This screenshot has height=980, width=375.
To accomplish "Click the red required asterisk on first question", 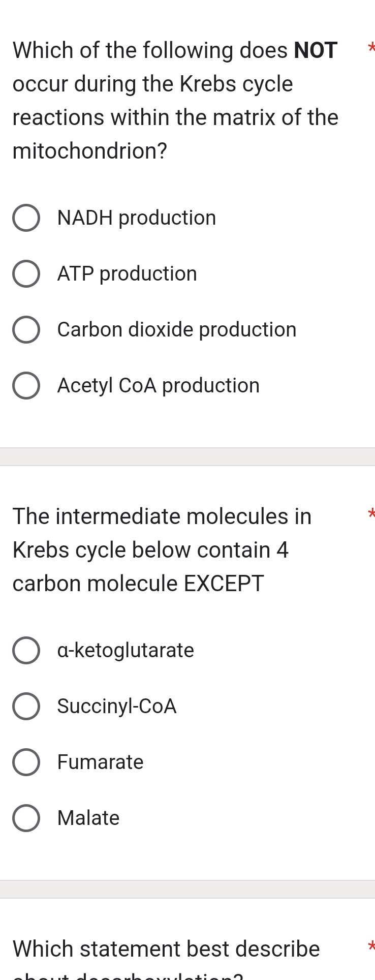I will click(x=371, y=49).
